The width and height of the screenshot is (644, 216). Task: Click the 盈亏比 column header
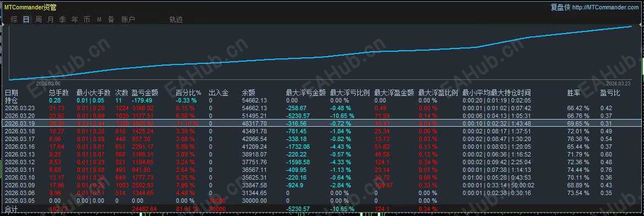point(610,93)
